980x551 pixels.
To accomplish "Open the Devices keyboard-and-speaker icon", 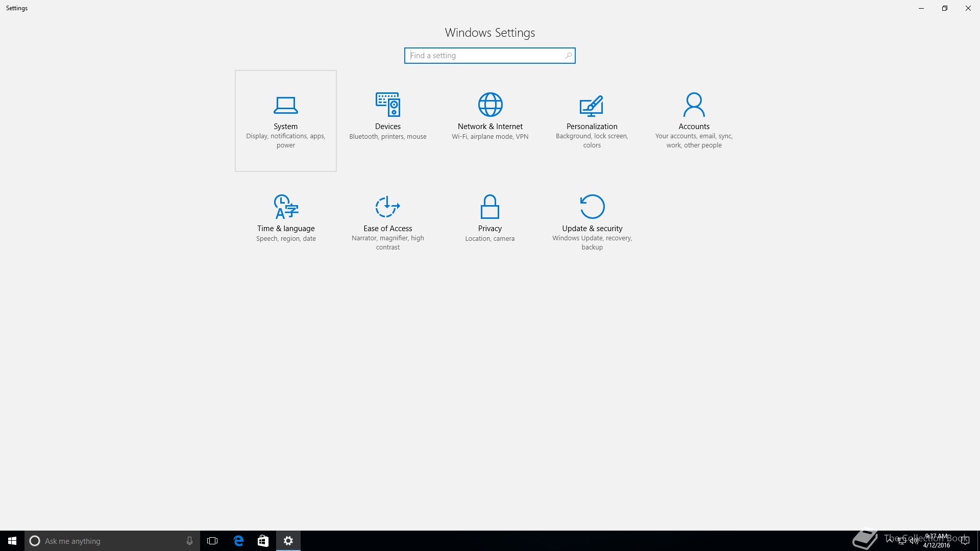I will point(388,105).
